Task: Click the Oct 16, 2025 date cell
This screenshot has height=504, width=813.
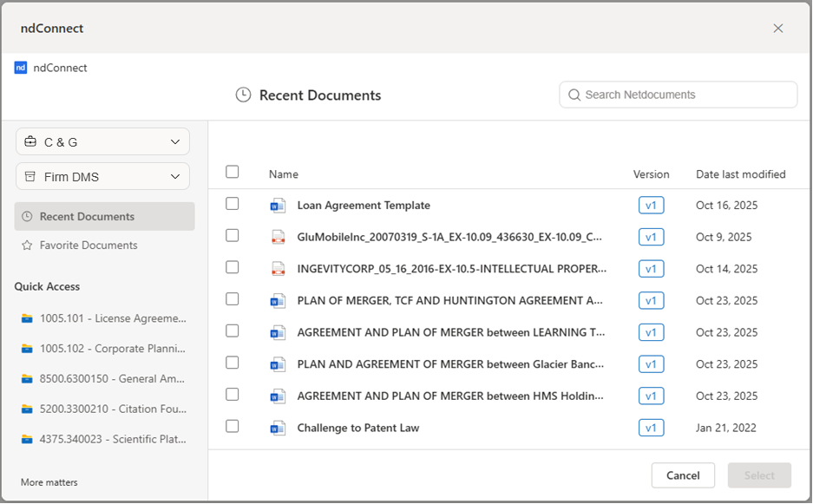Action: click(726, 206)
